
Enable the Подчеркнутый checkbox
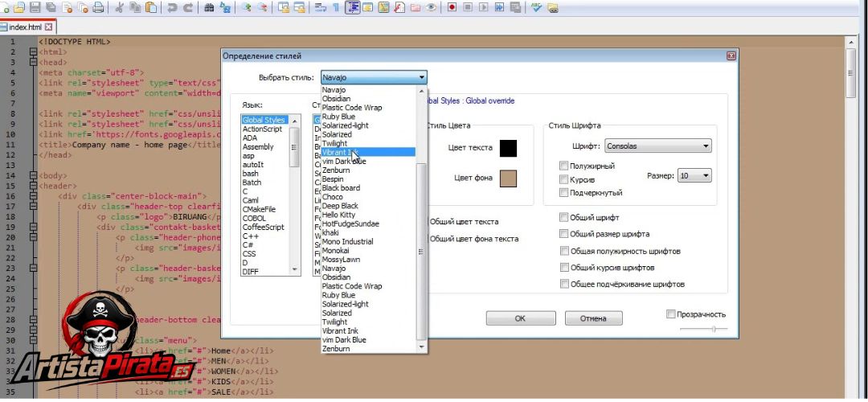click(x=563, y=193)
